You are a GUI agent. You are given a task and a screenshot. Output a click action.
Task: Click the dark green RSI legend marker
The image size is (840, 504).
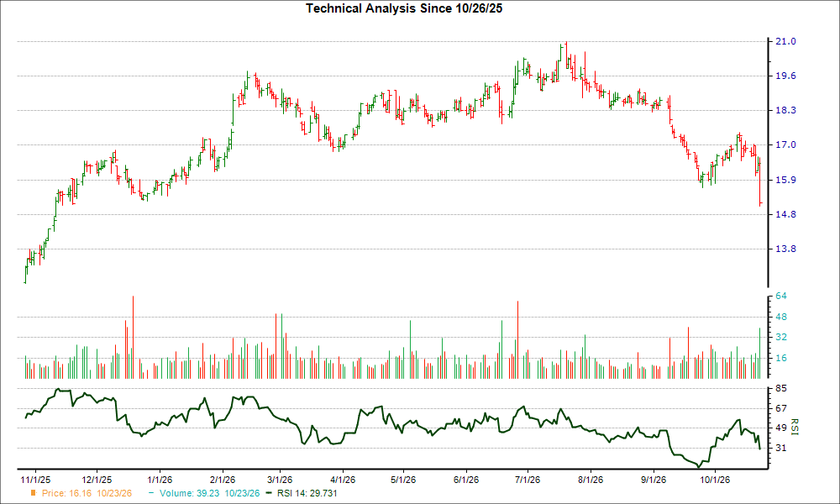tap(270, 493)
